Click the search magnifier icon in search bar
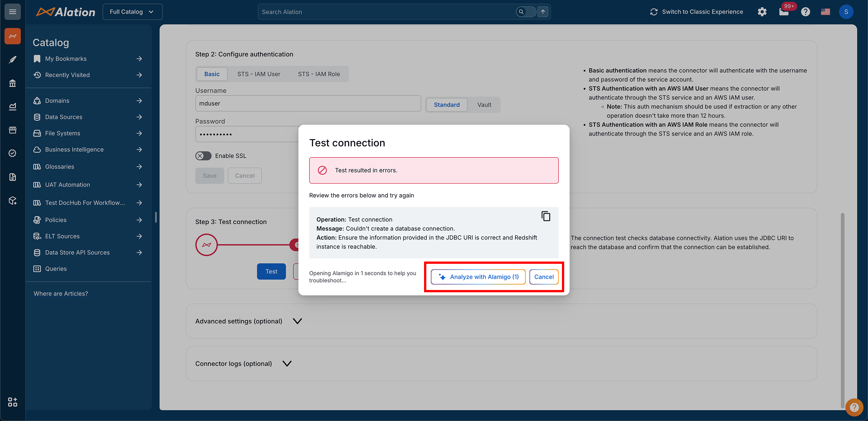This screenshot has height=421, width=868. click(521, 12)
